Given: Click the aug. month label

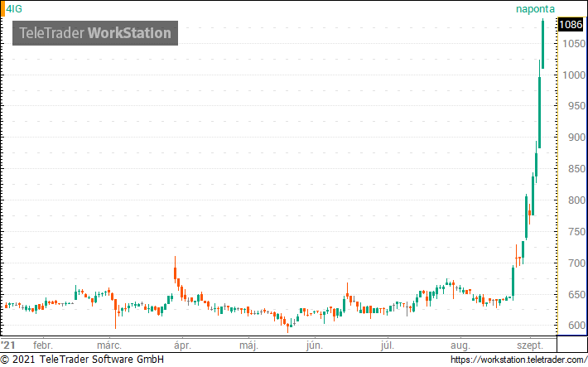Looking at the screenshot, I should tap(460, 345).
